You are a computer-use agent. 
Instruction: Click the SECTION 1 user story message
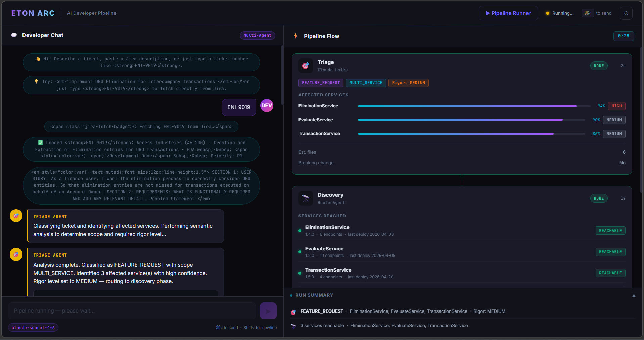pos(141,185)
